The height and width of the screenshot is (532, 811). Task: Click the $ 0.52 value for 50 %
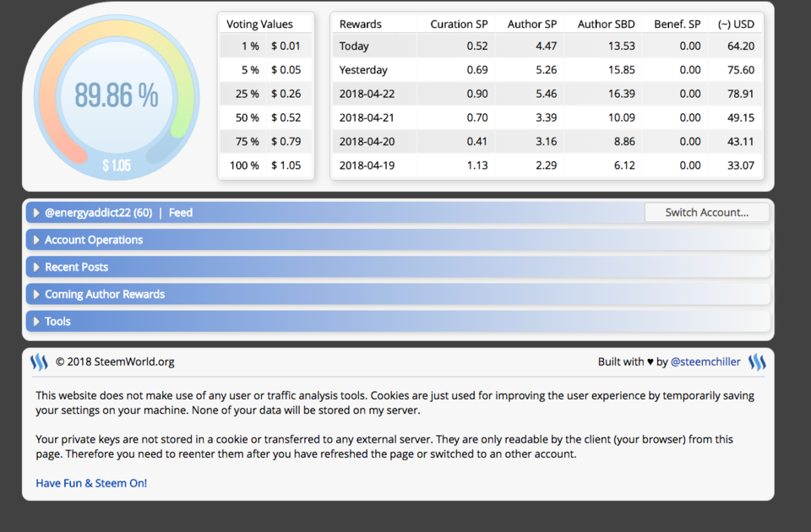[286, 117]
